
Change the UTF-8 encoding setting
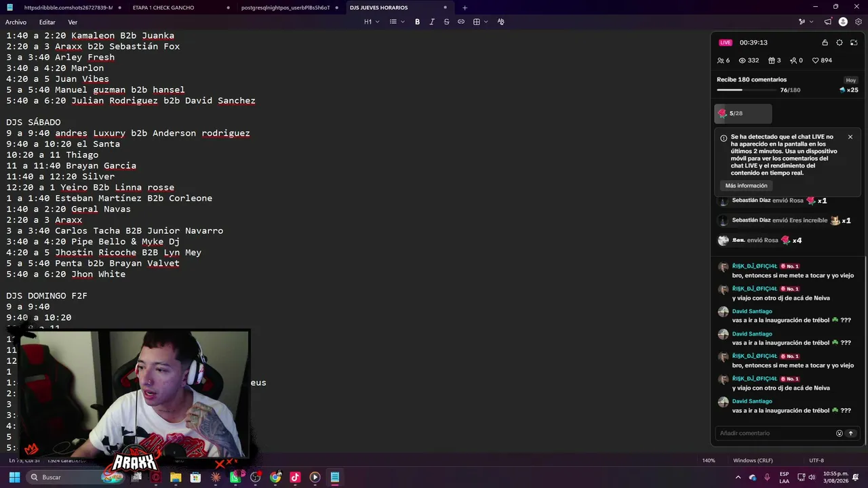pos(816,461)
